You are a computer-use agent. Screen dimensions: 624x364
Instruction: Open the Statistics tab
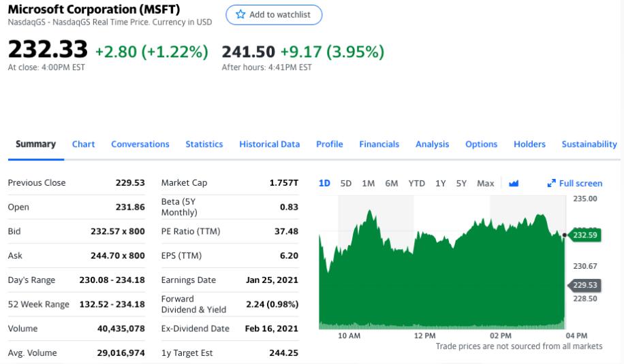(x=204, y=144)
